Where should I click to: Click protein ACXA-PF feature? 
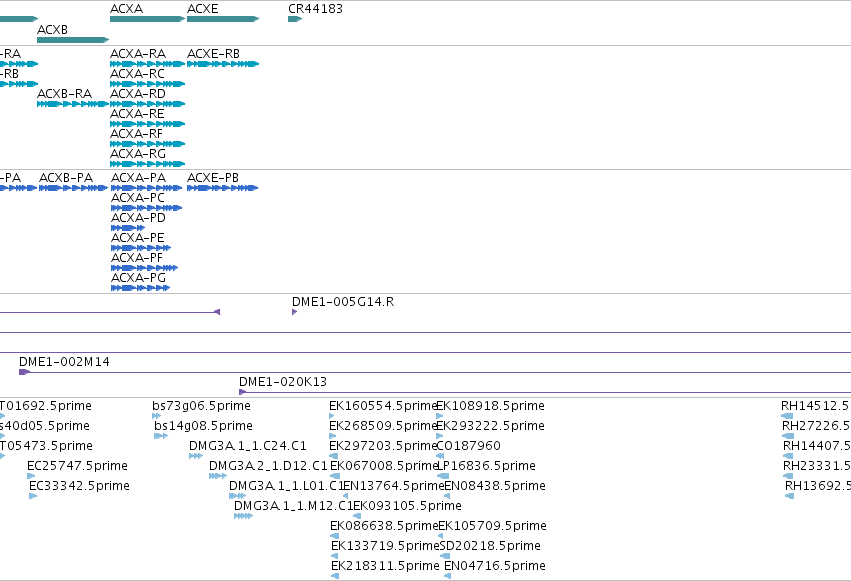coord(144,269)
